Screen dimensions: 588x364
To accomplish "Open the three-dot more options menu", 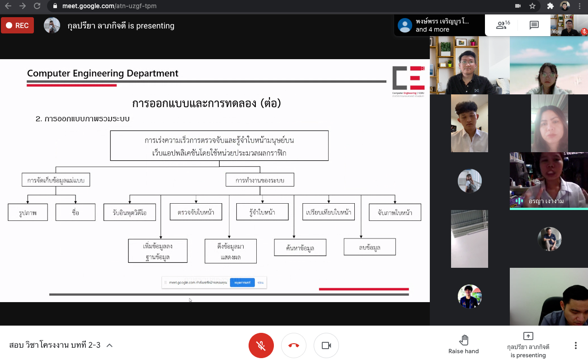I will (x=575, y=345).
